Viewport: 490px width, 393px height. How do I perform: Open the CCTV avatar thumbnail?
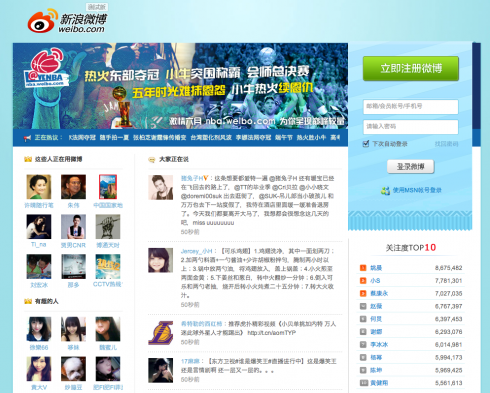point(108,266)
